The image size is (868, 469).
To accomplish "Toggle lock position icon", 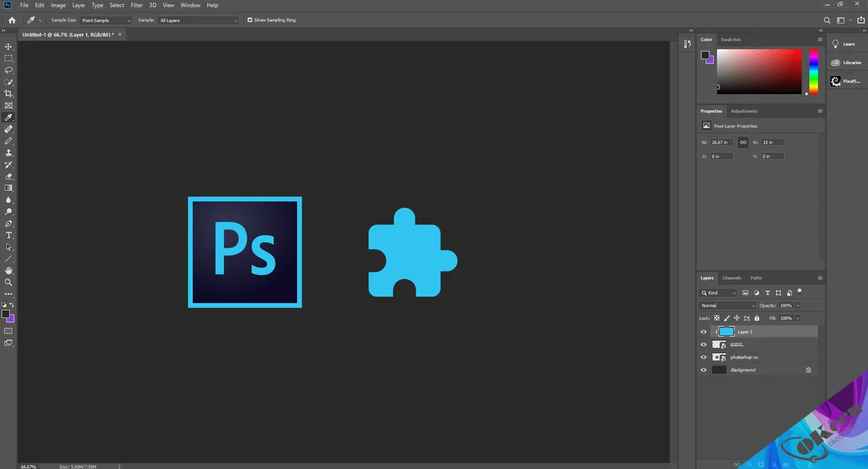I will 737,318.
